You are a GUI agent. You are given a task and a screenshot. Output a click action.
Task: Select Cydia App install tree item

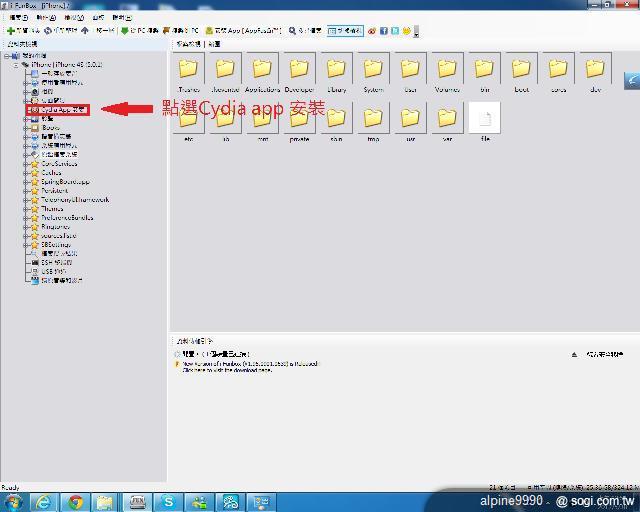click(58, 109)
